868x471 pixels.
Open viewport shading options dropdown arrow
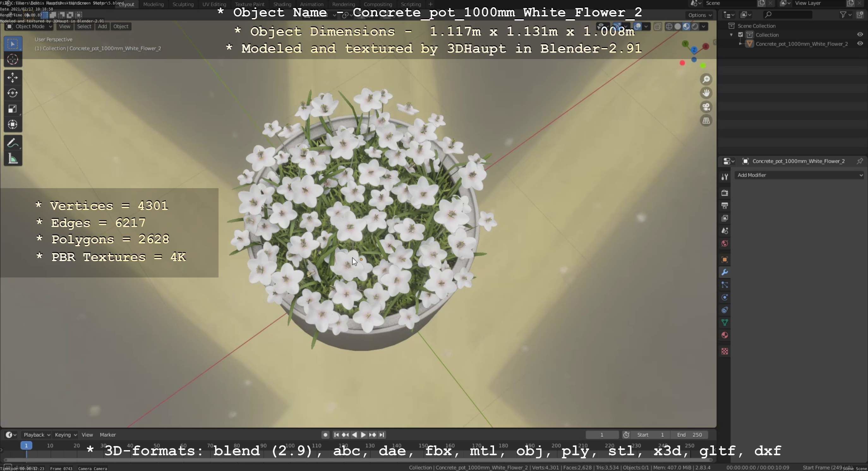(703, 27)
